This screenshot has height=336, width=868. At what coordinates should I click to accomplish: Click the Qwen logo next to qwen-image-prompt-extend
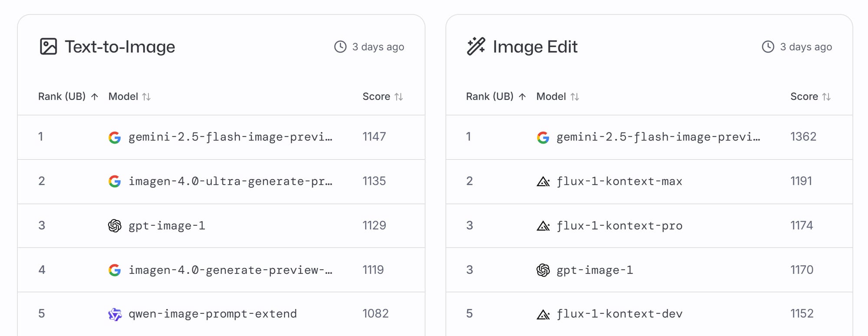tap(115, 314)
